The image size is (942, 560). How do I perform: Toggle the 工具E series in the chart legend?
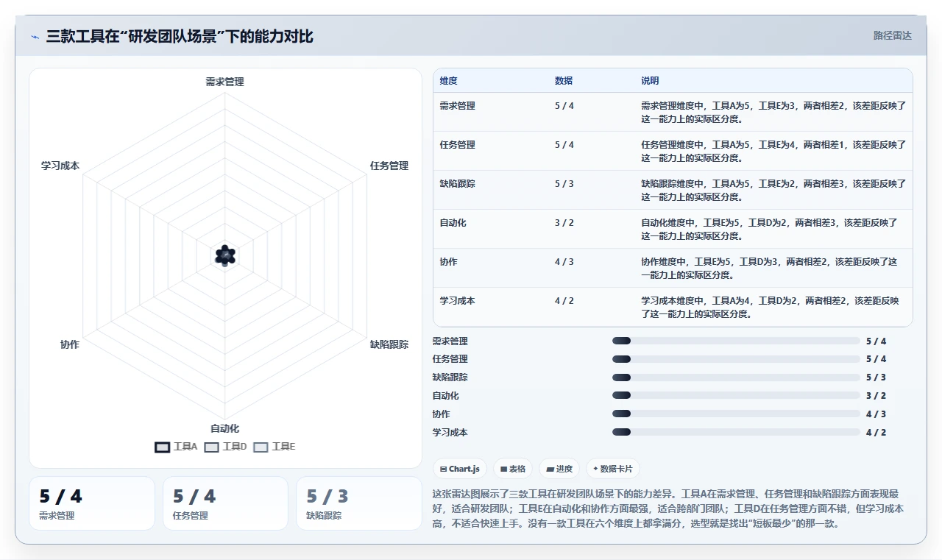(275, 447)
